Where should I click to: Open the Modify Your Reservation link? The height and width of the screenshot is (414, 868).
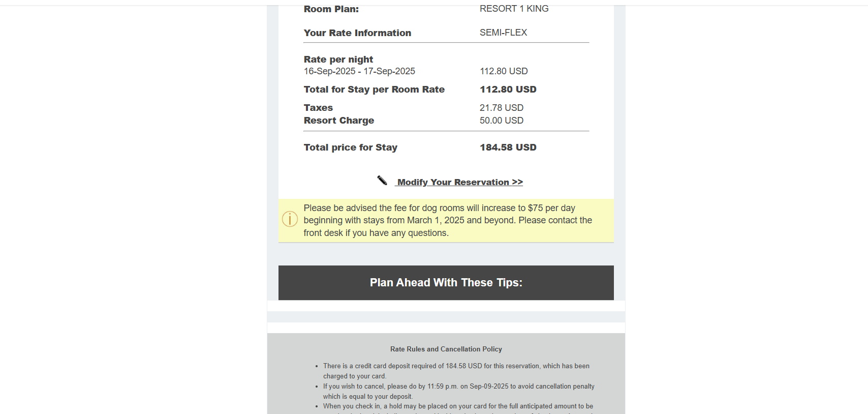460,182
